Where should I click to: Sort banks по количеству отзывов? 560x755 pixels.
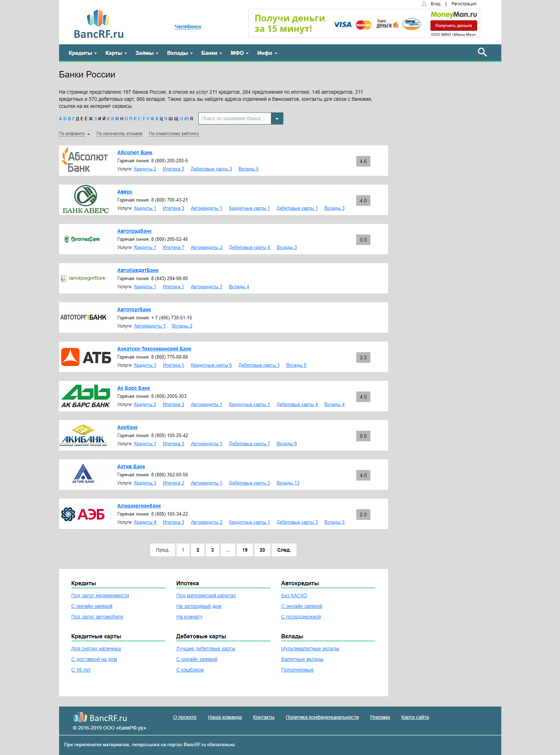[x=119, y=134]
